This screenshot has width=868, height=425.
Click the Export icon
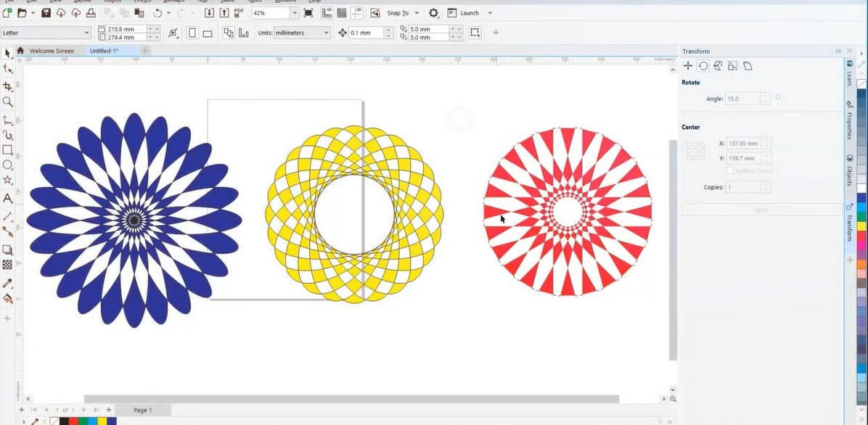[x=224, y=13]
